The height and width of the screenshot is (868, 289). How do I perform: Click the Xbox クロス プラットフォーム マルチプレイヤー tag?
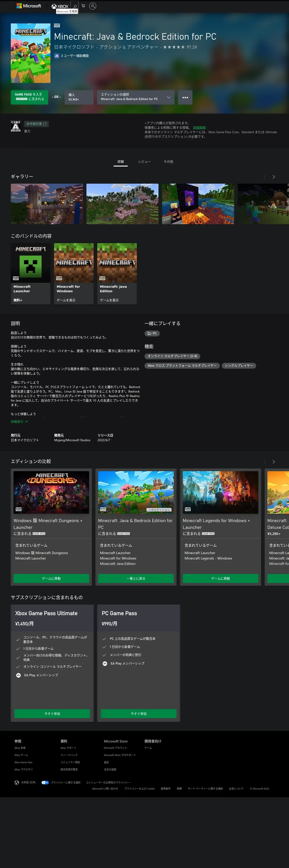click(182, 365)
